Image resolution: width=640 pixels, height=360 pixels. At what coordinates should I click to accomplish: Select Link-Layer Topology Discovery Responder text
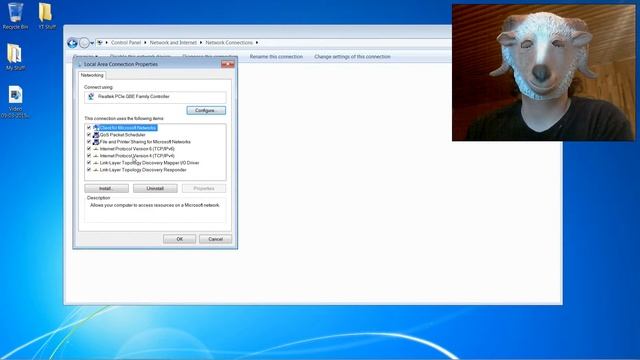[143, 170]
